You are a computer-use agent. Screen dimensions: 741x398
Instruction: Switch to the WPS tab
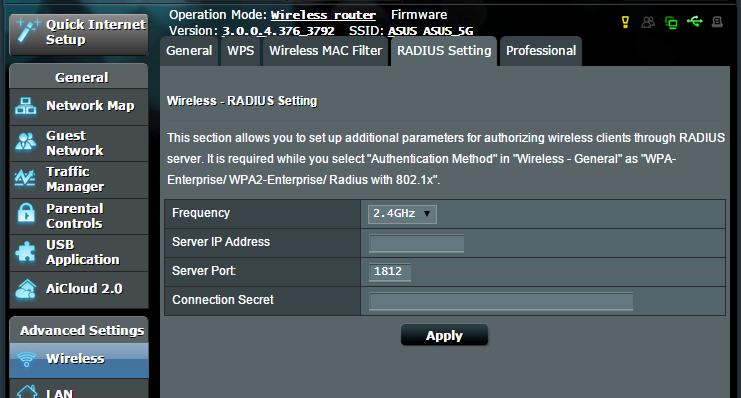pos(241,51)
